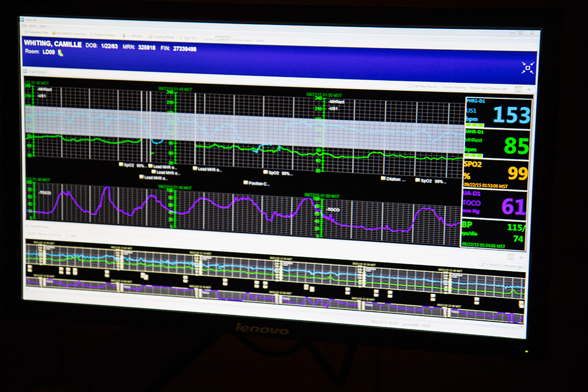Open the File menu
Screen dimensions: 588x392
pyautogui.click(x=25, y=25)
